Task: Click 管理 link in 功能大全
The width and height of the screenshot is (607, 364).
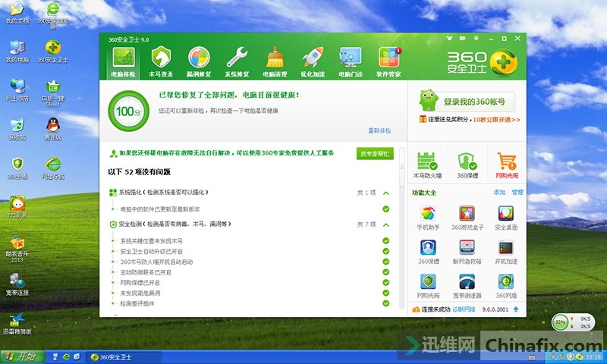Action: click(x=517, y=193)
